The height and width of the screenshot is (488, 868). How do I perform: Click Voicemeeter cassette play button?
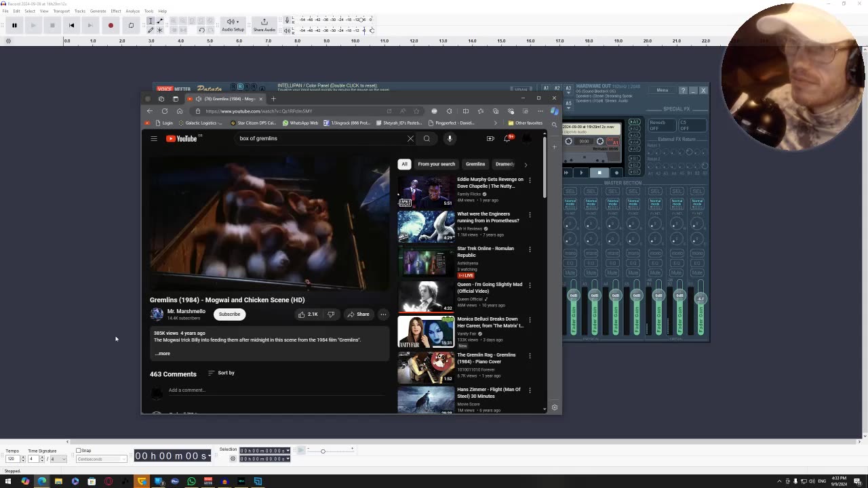tap(581, 173)
